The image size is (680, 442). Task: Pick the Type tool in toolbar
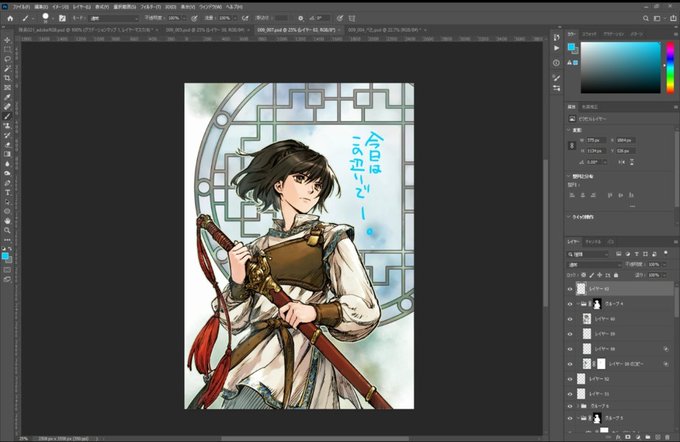7,192
